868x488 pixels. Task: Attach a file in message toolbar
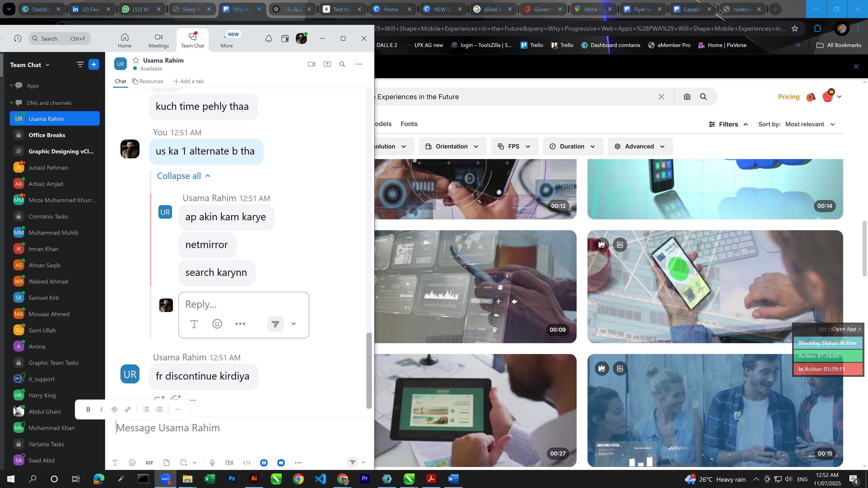166,462
